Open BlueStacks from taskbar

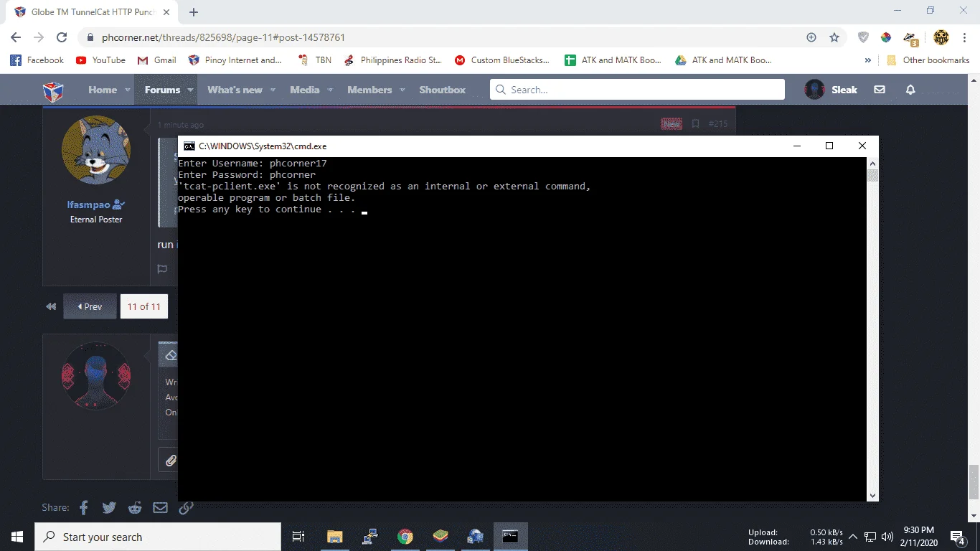point(440,537)
